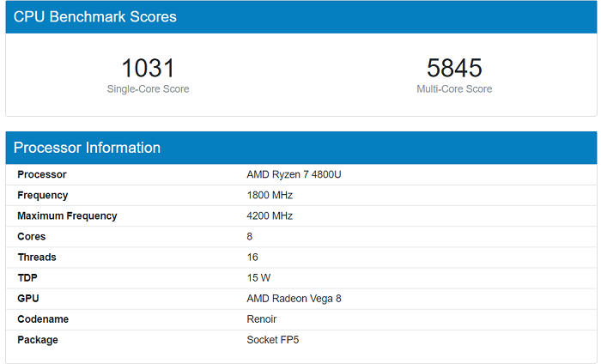Select the Frequency row label
The width and height of the screenshot is (601, 364).
[x=43, y=196]
